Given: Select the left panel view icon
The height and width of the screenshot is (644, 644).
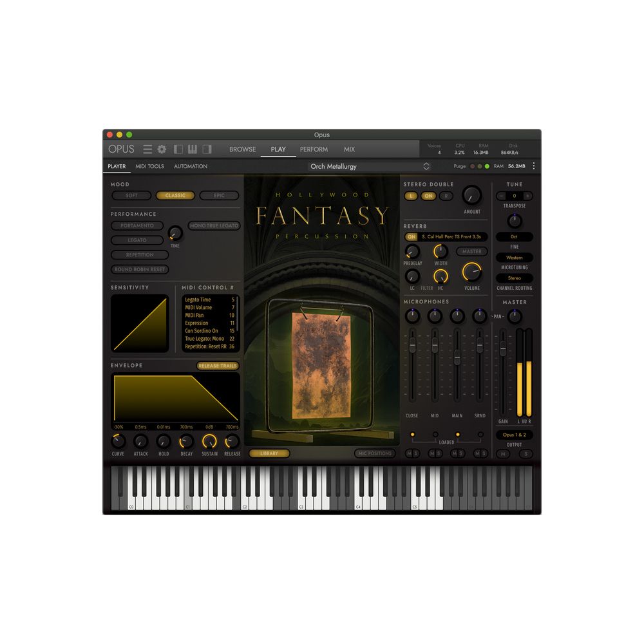Looking at the screenshot, I should tap(177, 149).
